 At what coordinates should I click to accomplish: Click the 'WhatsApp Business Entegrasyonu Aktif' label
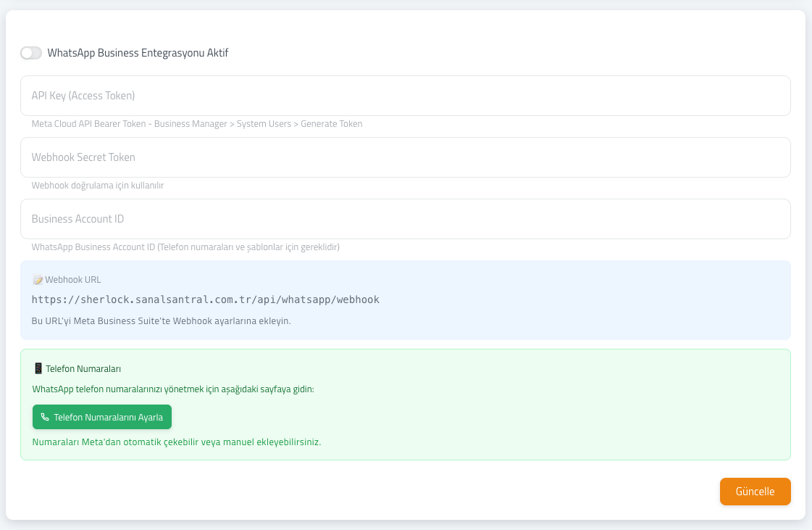(x=138, y=53)
